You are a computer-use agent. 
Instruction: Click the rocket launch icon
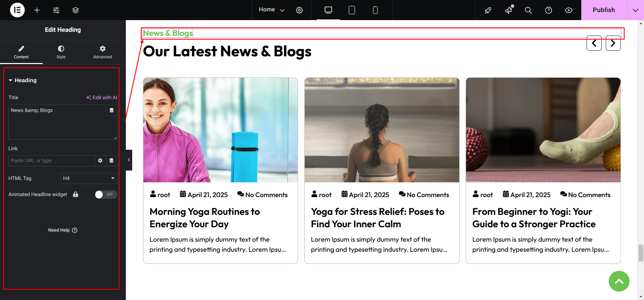[488, 10]
